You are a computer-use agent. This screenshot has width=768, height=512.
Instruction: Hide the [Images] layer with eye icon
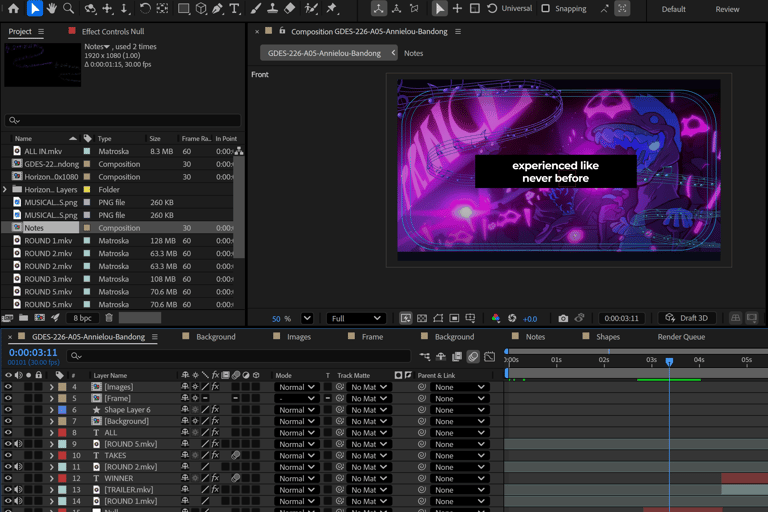coord(8,387)
